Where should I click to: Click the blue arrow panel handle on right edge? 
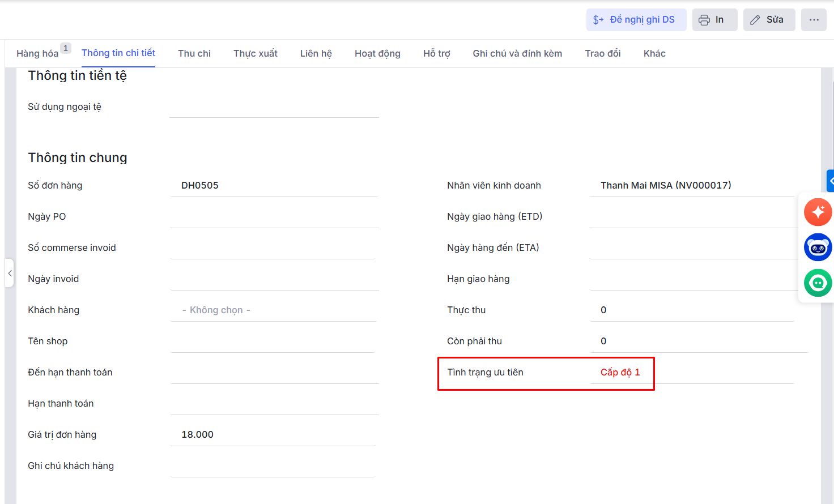[x=831, y=181]
